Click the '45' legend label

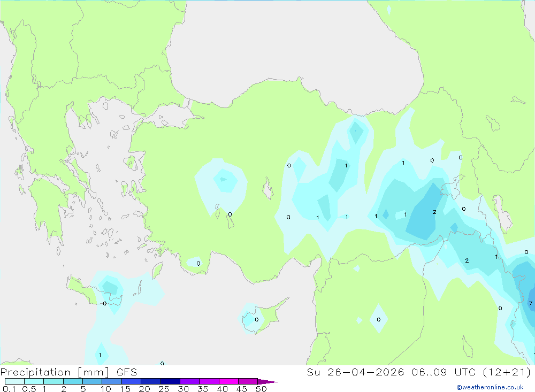point(242,389)
